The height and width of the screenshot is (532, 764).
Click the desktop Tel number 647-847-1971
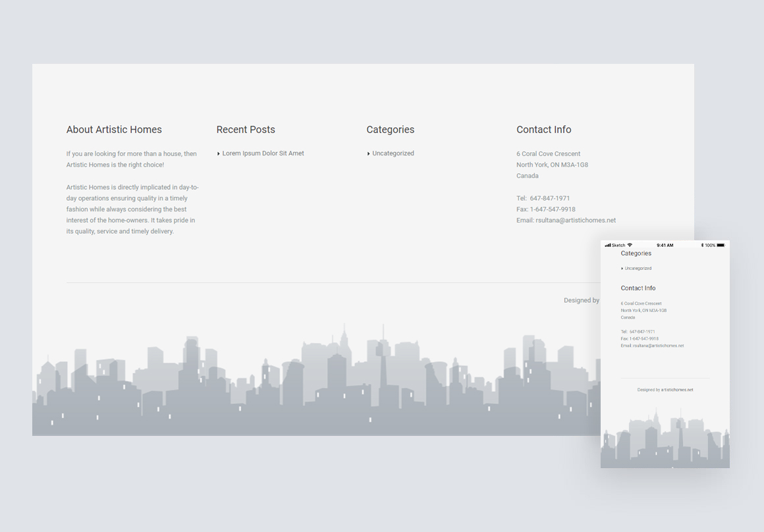pos(550,198)
